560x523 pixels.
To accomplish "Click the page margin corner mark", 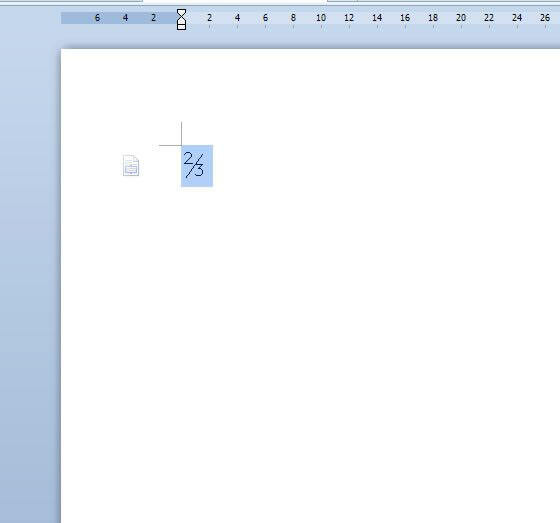I will (x=170, y=134).
